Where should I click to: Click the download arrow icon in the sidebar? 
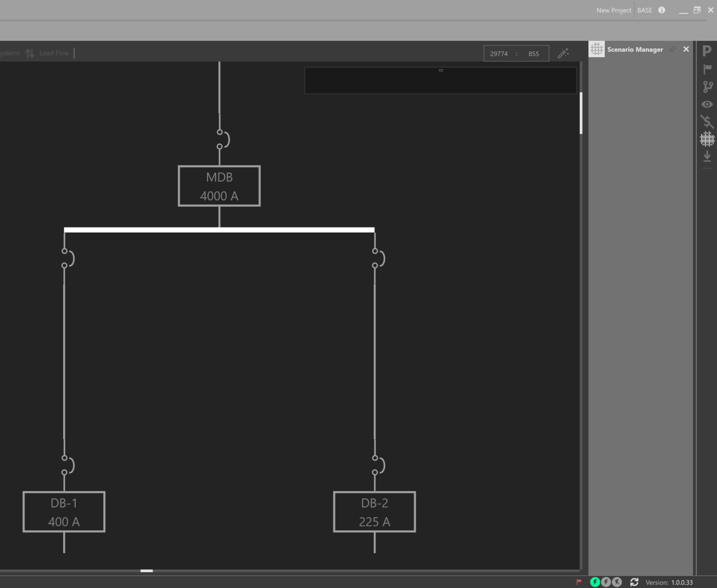pos(707,156)
